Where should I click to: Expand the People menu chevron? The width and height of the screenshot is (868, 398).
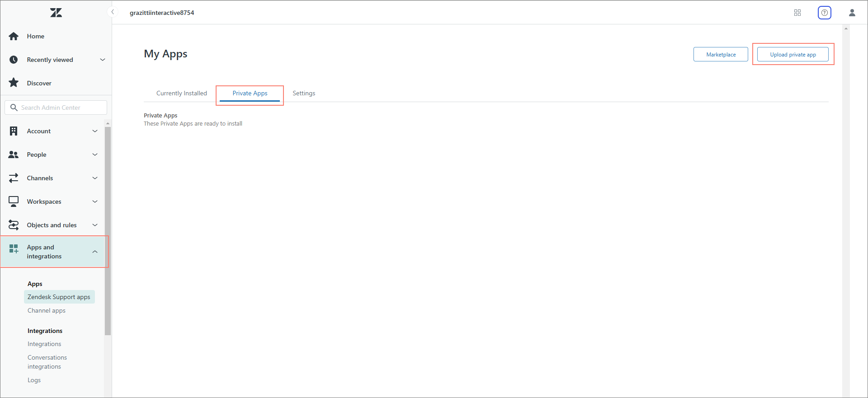(x=95, y=155)
